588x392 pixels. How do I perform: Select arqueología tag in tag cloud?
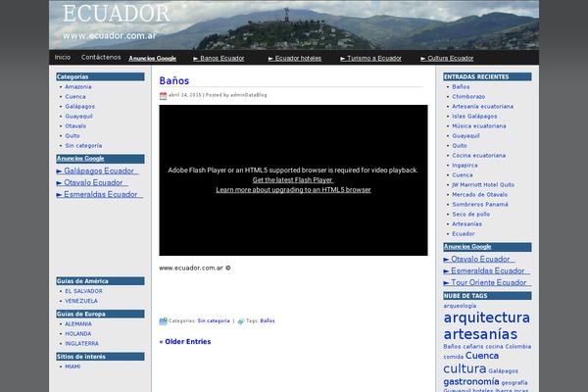click(x=460, y=306)
